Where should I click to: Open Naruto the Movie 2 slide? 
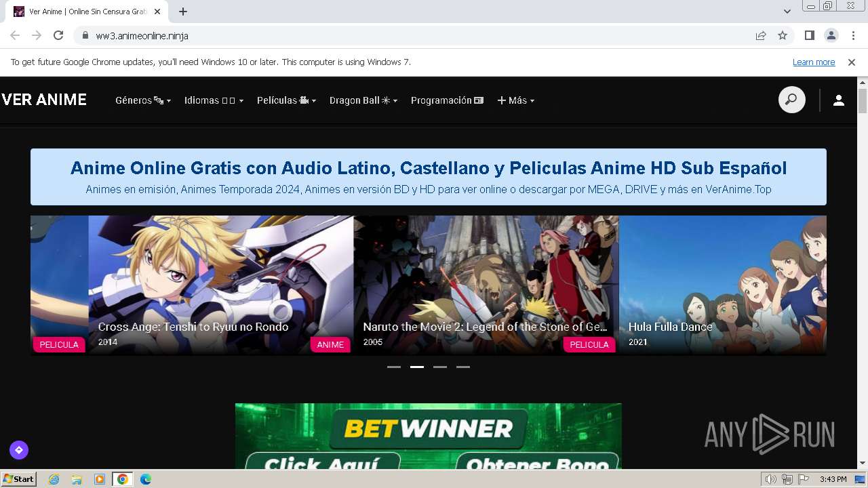point(486,285)
